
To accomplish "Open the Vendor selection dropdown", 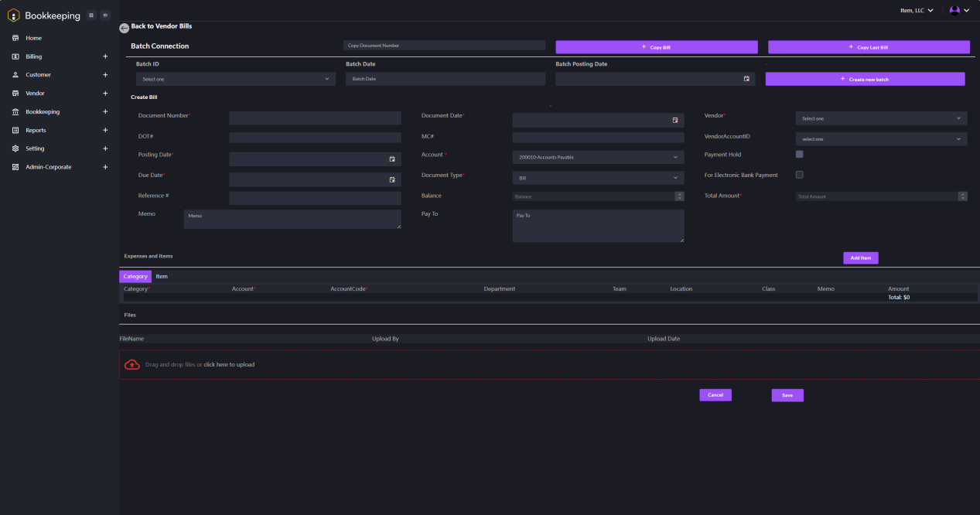I will point(881,118).
